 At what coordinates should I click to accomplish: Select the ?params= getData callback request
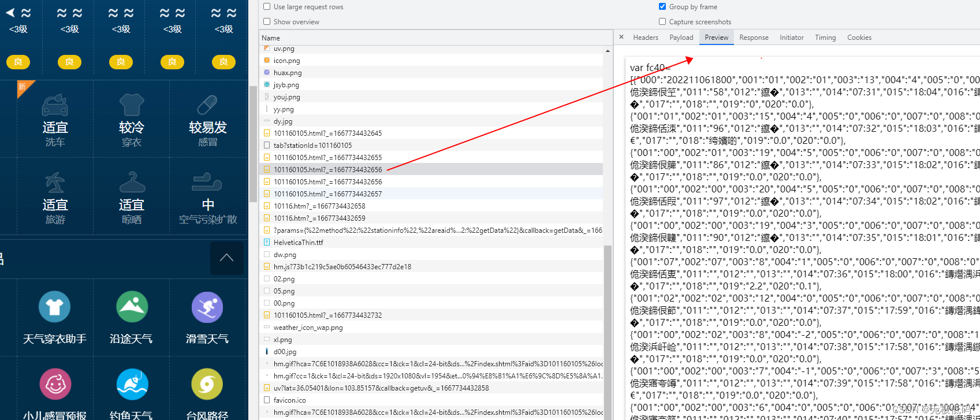pyautogui.click(x=431, y=231)
